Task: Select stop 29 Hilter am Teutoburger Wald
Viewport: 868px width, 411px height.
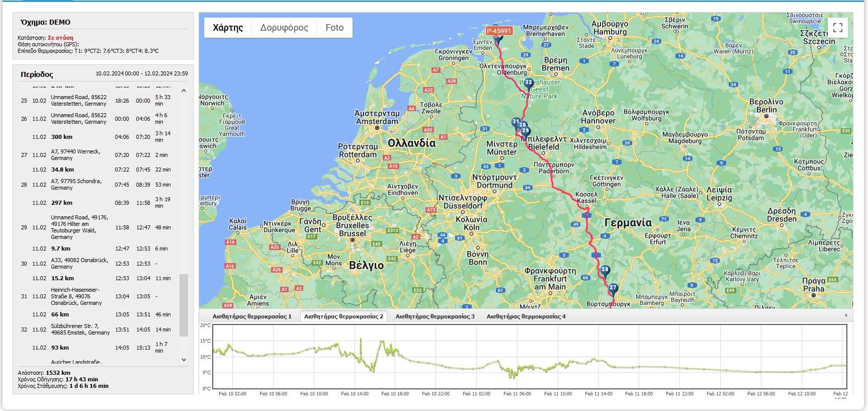Action: click(x=98, y=227)
